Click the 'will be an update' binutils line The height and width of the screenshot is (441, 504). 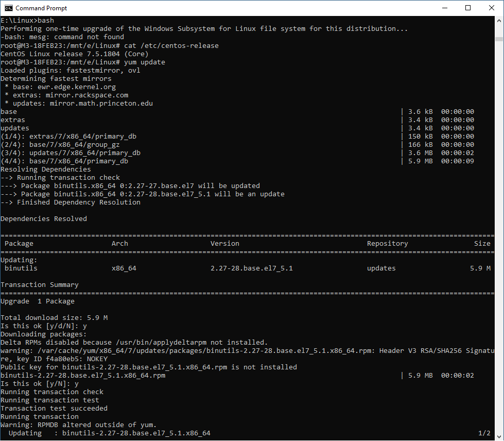click(x=143, y=194)
